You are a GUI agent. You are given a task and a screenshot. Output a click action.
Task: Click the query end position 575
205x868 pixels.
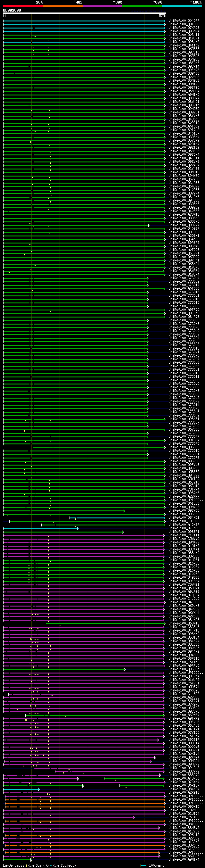click(162, 16)
